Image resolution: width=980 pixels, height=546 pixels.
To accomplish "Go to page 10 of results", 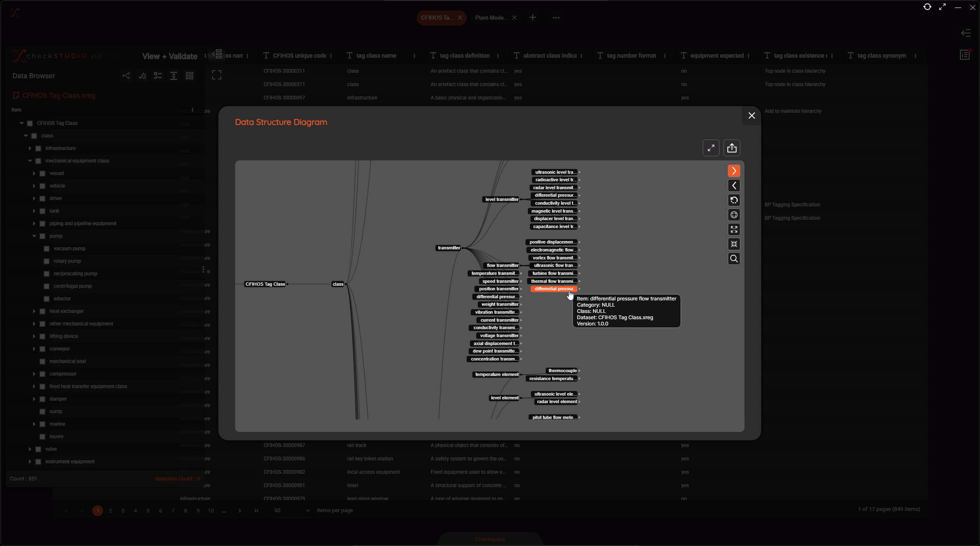I will point(211,510).
